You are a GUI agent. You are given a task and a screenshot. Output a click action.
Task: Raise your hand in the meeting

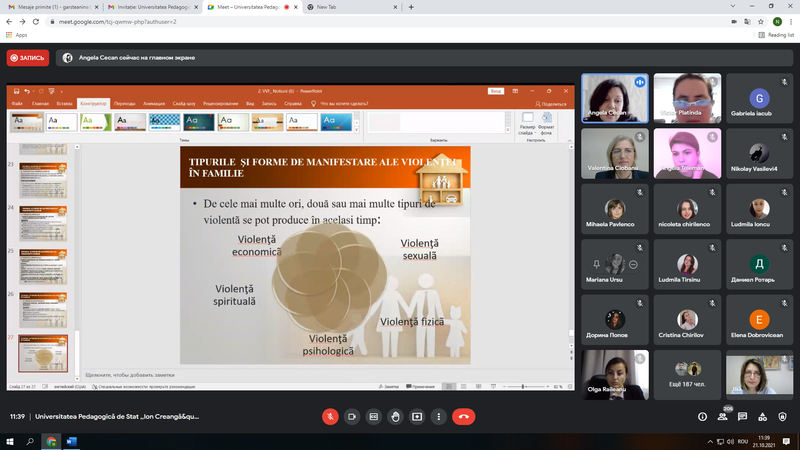coord(396,416)
